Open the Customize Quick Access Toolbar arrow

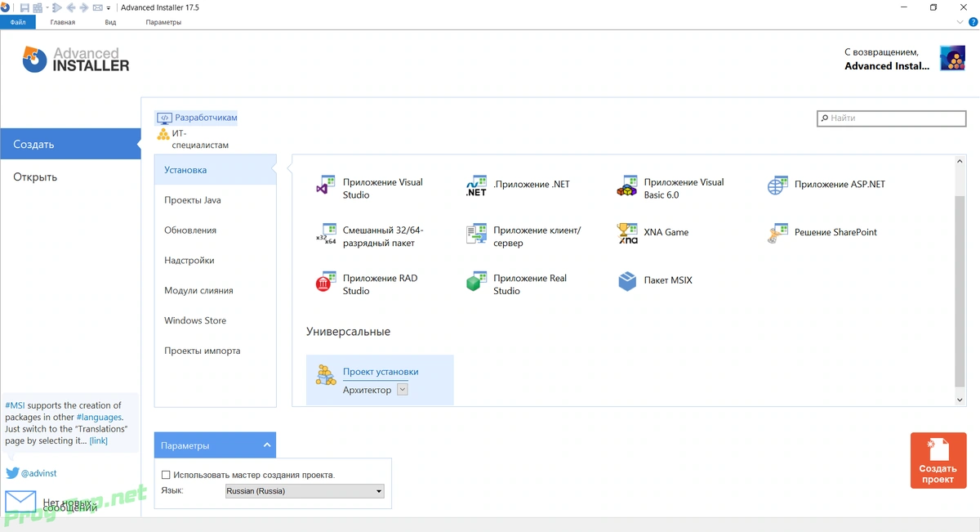tap(109, 8)
